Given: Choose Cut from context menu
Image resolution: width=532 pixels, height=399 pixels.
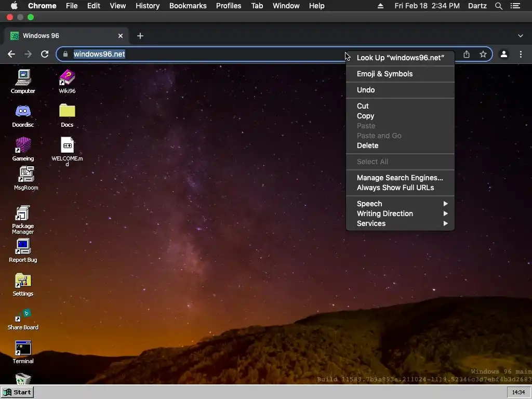Looking at the screenshot, I should pyautogui.click(x=401, y=106).
